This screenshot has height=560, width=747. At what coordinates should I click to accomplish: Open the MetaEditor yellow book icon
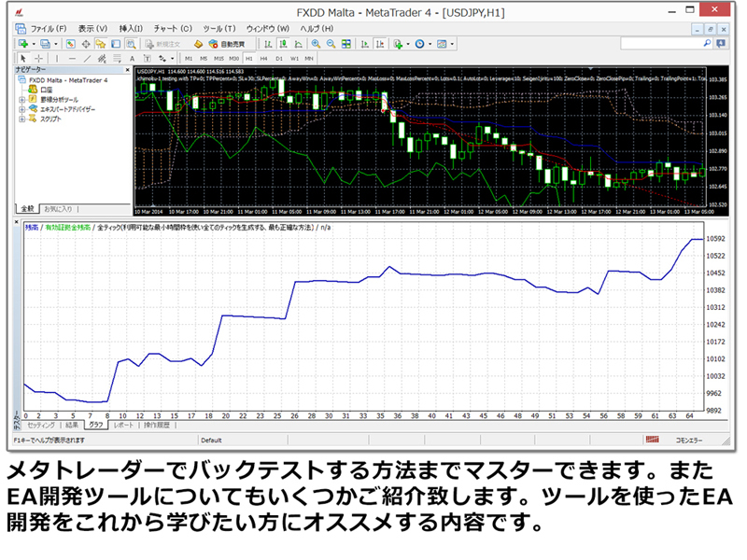198,44
